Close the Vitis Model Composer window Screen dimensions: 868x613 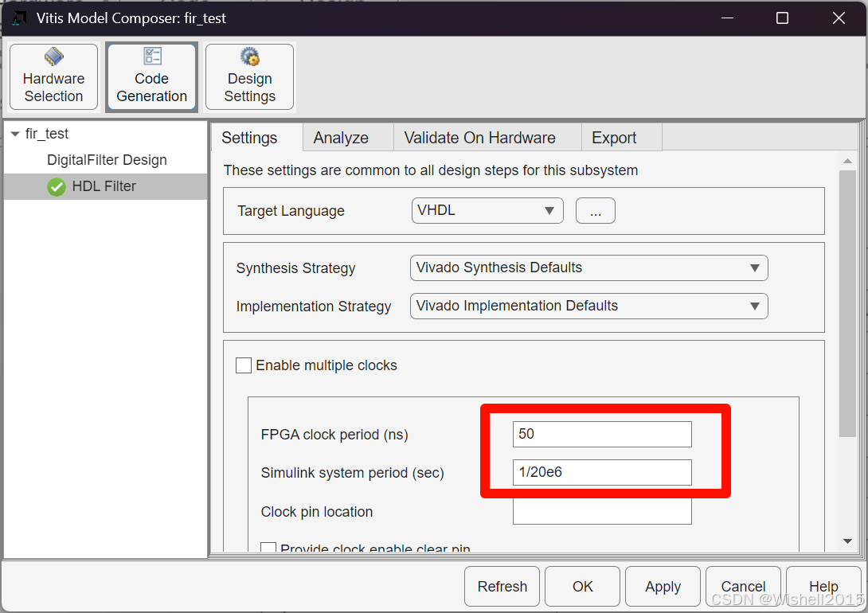click(839, 18)
